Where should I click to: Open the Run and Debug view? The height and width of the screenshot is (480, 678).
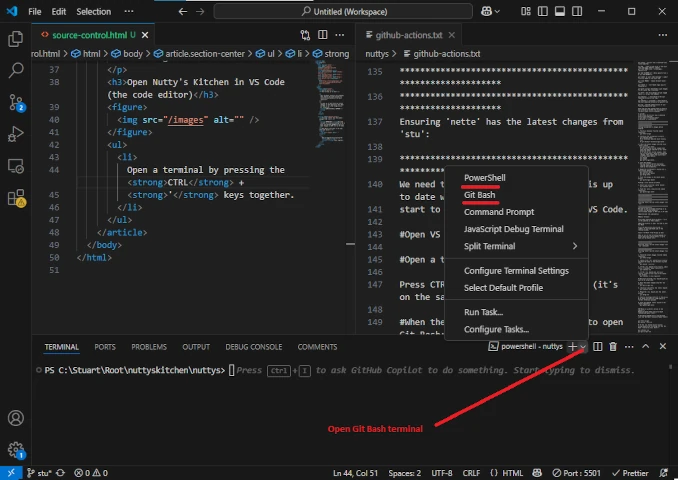16,134
